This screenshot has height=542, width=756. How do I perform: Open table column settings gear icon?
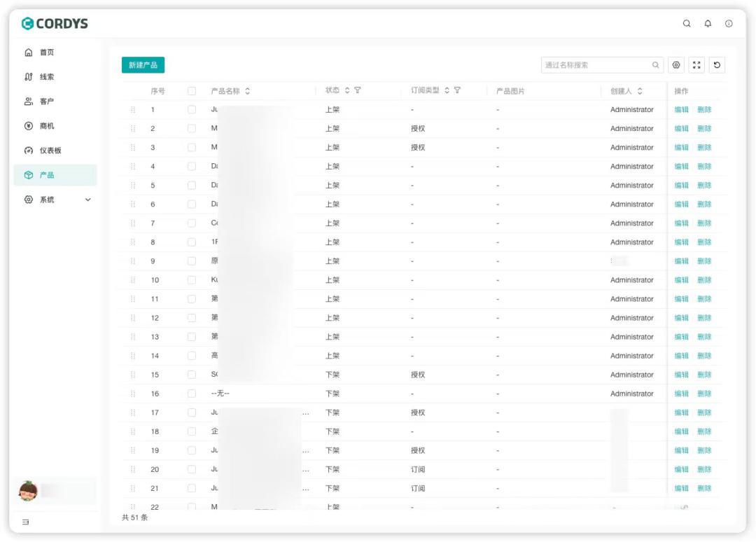tap(676, 65)
